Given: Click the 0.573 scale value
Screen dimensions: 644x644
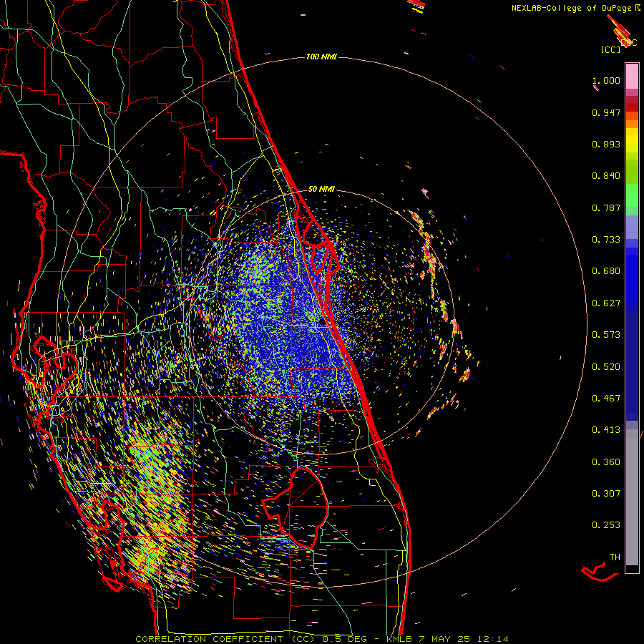Looking at the screenshot, I should pyautogui.click(x=606, y=335).
